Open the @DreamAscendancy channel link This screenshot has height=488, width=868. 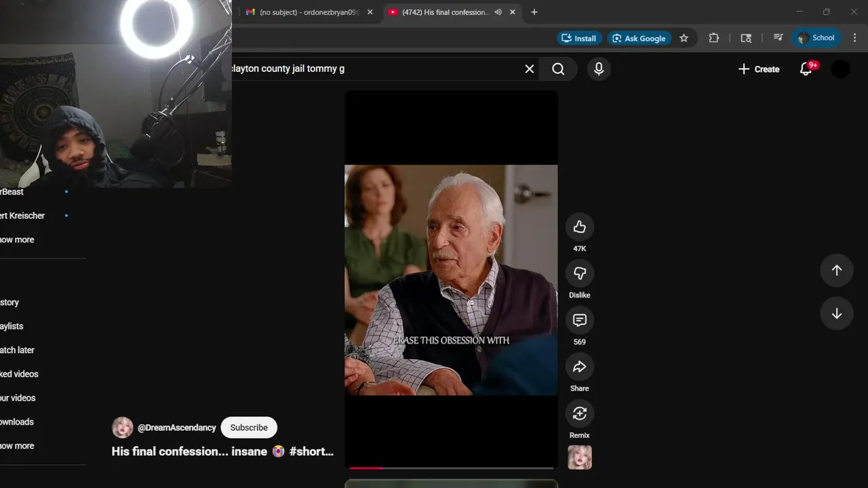(177, 428)
